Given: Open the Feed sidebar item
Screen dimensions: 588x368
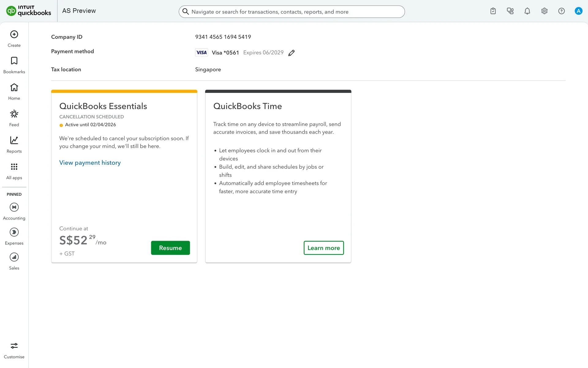Looking at the screenshot, I should click(14, 118).
